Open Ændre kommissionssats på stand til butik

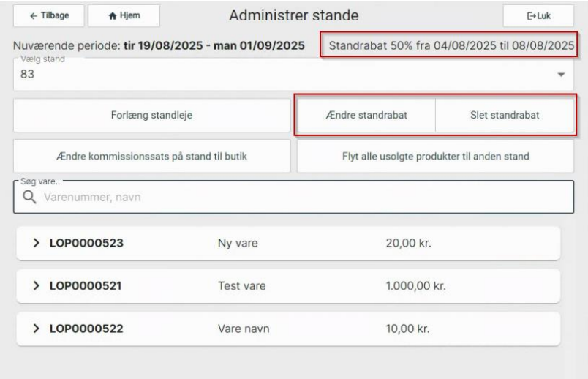(x=151, y=156)
